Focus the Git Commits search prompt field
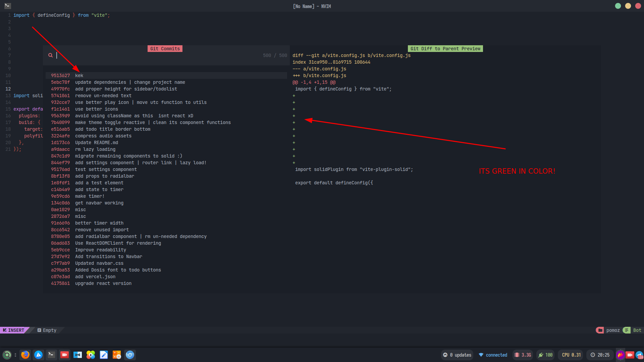 pos(166,55)
